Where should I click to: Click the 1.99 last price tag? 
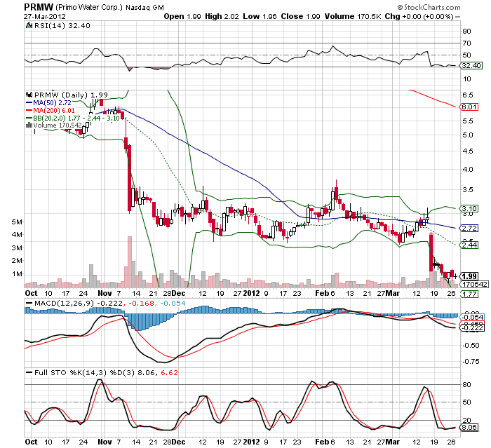(469, 276)
